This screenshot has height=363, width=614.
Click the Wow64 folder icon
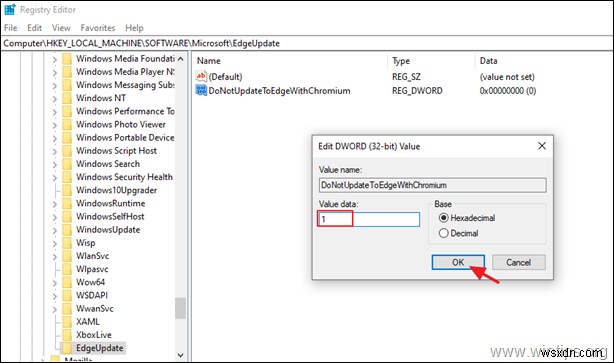pos(67,282)
